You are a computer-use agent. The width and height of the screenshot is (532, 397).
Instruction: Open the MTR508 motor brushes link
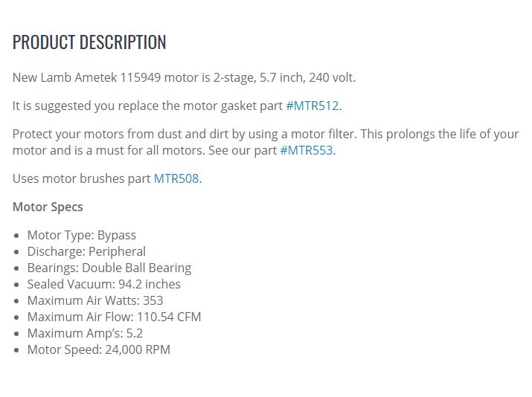coord(176,178)
